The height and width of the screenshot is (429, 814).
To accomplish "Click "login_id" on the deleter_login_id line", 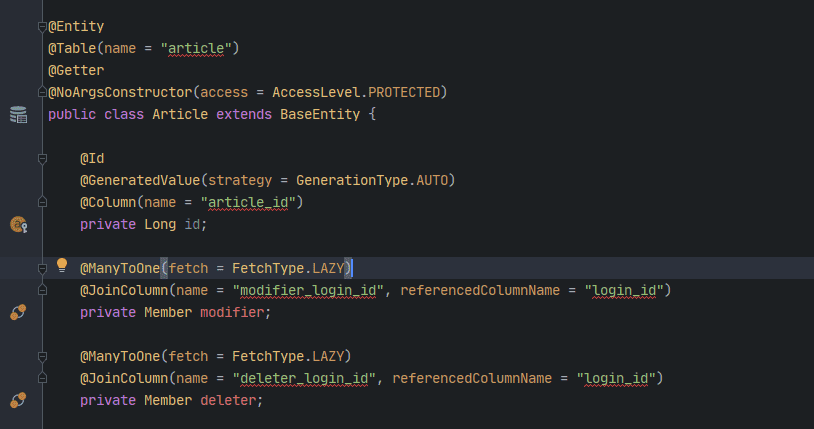I will pos(616,378).
